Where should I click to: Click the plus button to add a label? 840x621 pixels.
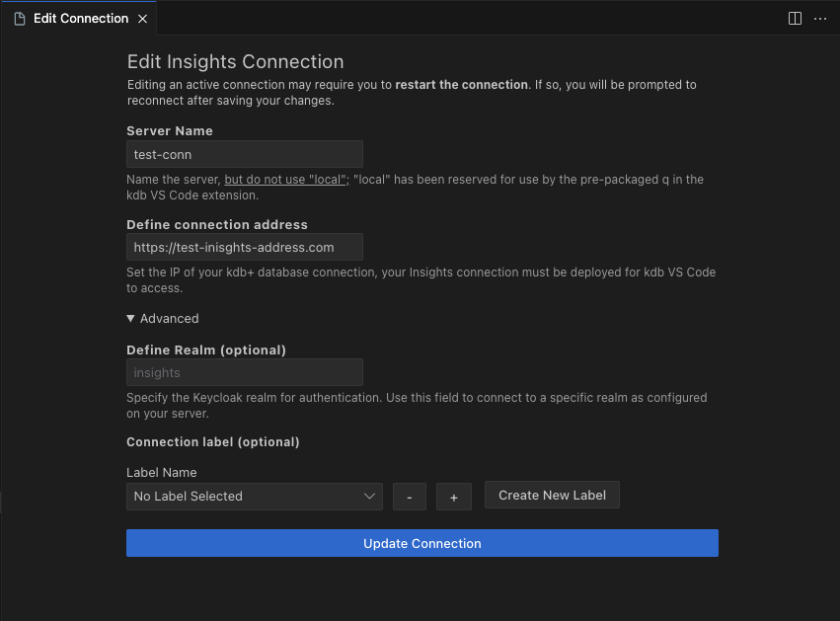(454, 497)
